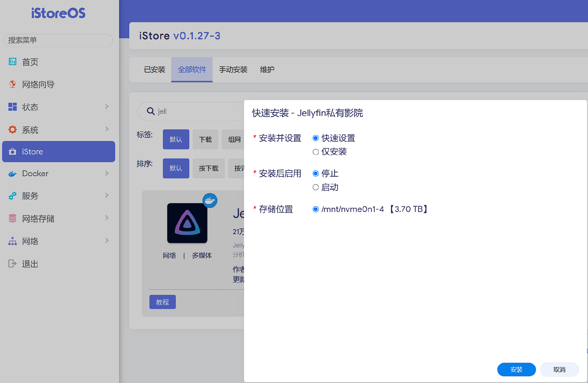The image size is (588, 383).
Task: Click the iStore v0.1.27-3 heading
Action: [180, 36]
